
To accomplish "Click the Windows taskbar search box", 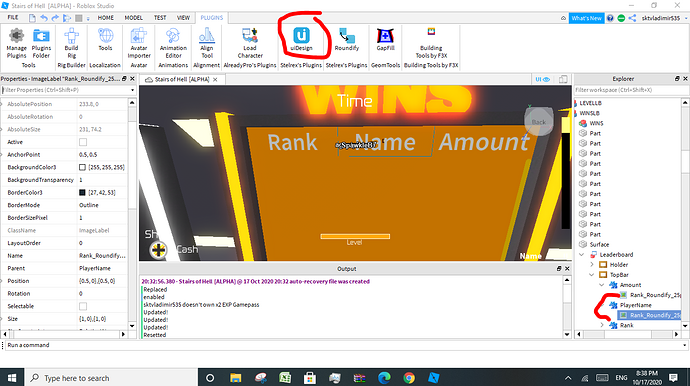I will [x=110, y=378].
